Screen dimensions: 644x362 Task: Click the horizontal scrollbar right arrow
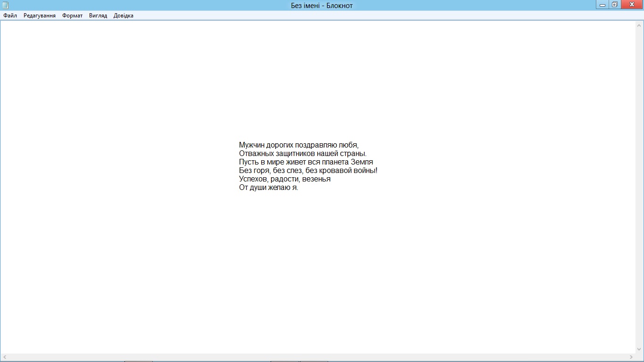(631, 357)
